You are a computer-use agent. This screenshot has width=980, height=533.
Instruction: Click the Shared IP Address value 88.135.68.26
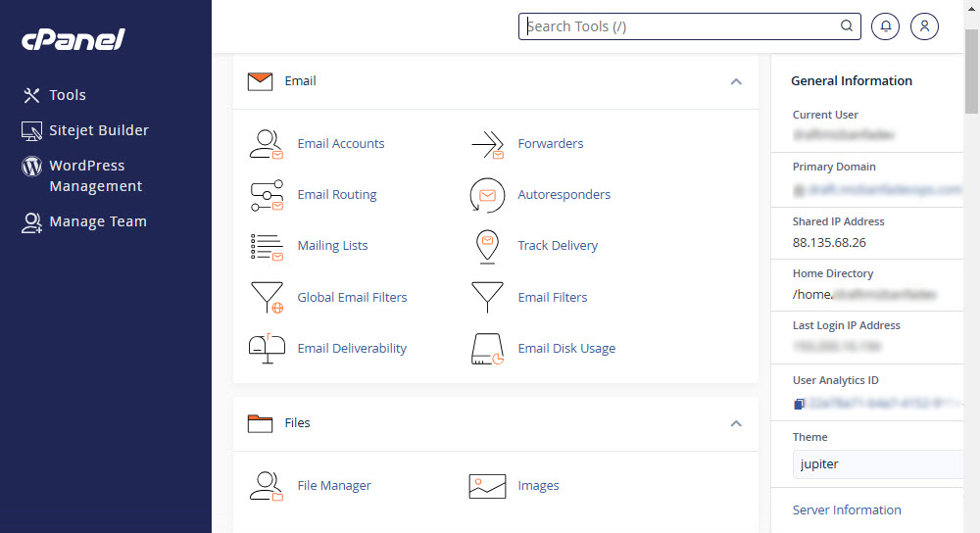pyautogui.click(x=829, y=242)
